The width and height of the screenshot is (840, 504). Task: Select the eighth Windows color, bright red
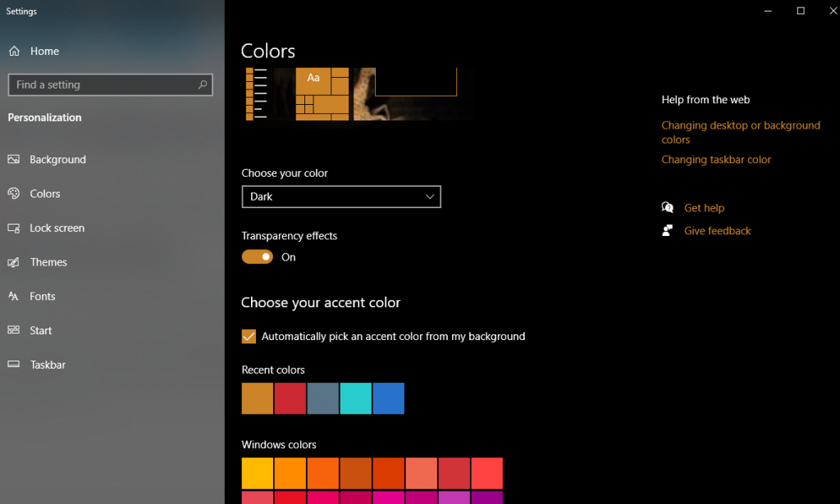(x=486, y=473)
